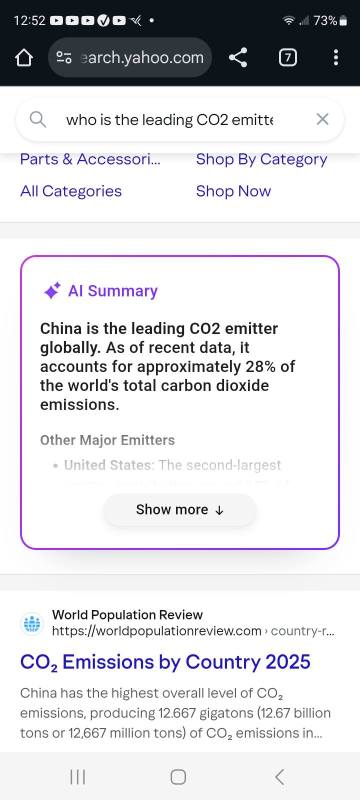Tap the AI Summary sparkle icon
Viewport: 360px width, 800px height.
click(52, 291)
